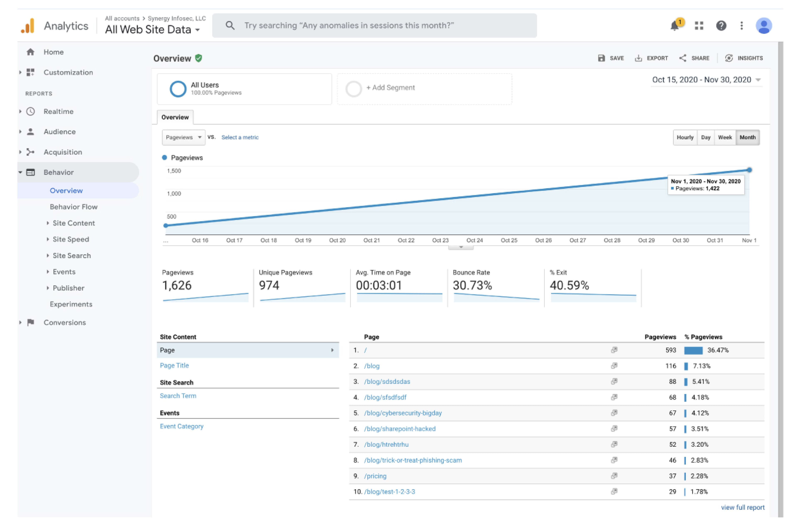Switch to the Overview tab

point(175,117)
